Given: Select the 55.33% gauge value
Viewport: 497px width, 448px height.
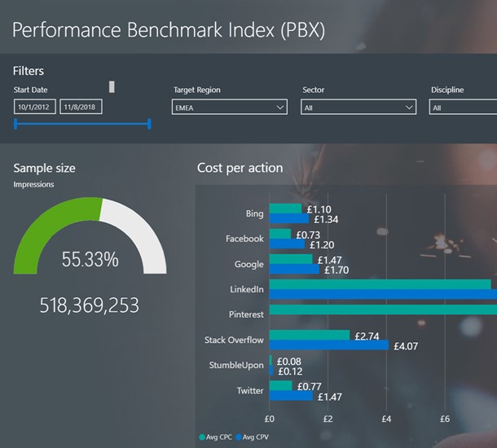Looking at the screenshot, I should click(90, 260).
